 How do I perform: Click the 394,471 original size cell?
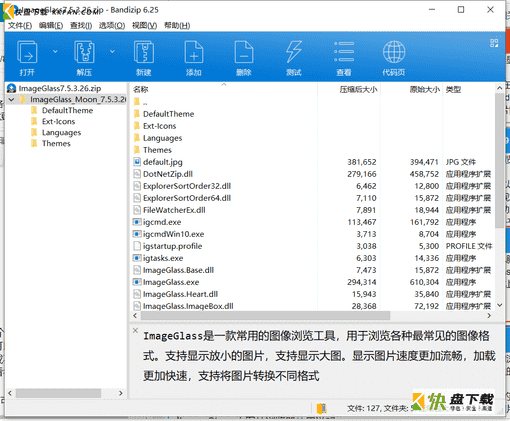(x=424, y=162)
